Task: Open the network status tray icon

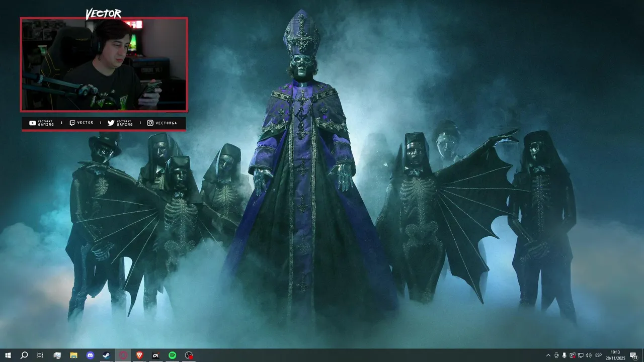Action: coord(581,355)
